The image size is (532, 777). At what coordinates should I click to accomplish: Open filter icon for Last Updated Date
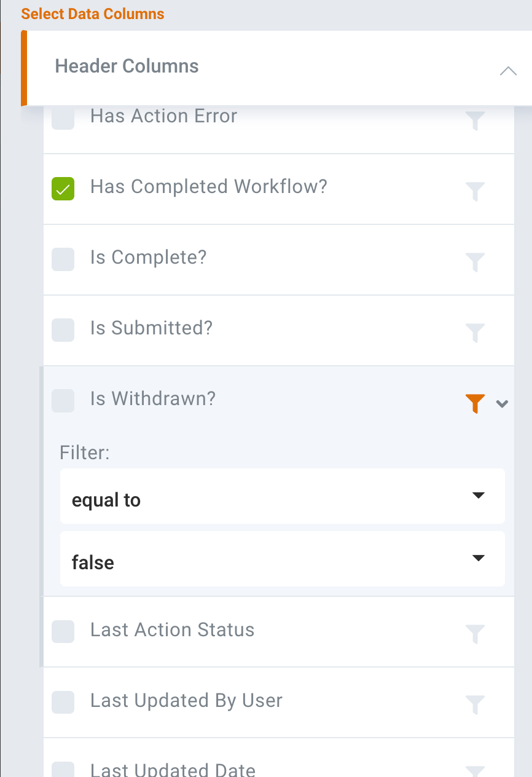coord(475,771)
